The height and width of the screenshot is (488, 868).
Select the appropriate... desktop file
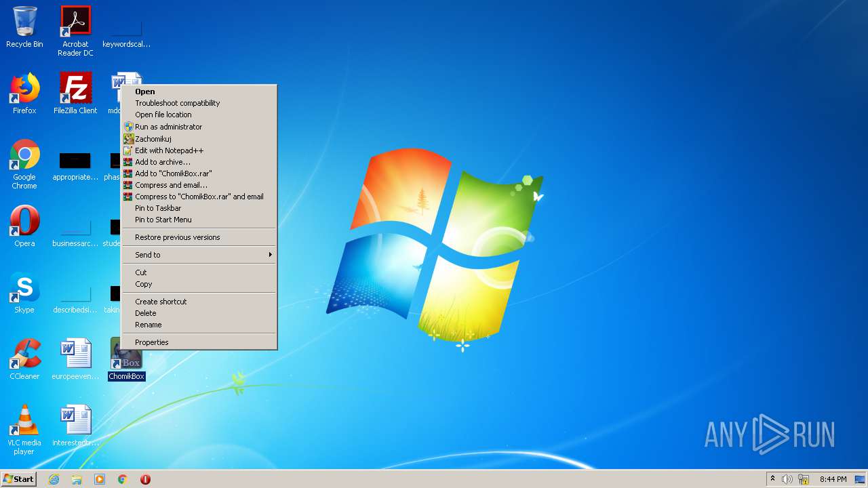click(x=75, y=166)
